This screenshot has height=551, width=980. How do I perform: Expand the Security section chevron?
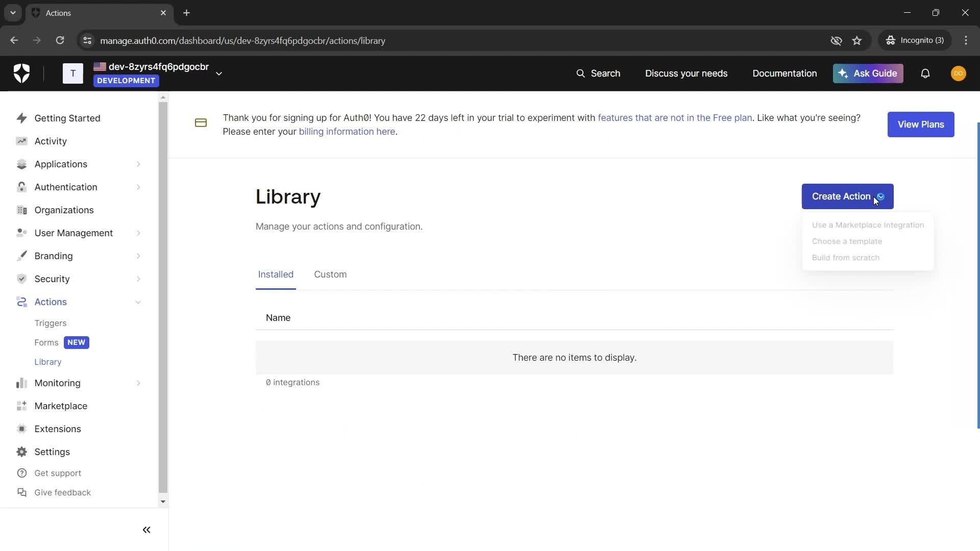click(x=138, y=279)
